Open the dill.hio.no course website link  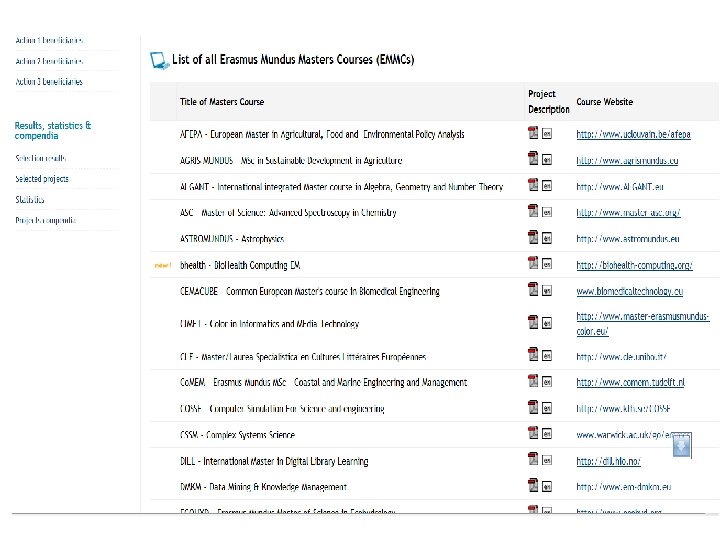(607, 461)
